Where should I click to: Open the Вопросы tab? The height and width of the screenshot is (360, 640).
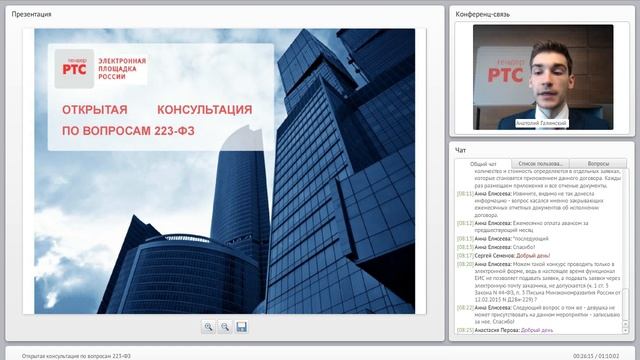(598, 164)
